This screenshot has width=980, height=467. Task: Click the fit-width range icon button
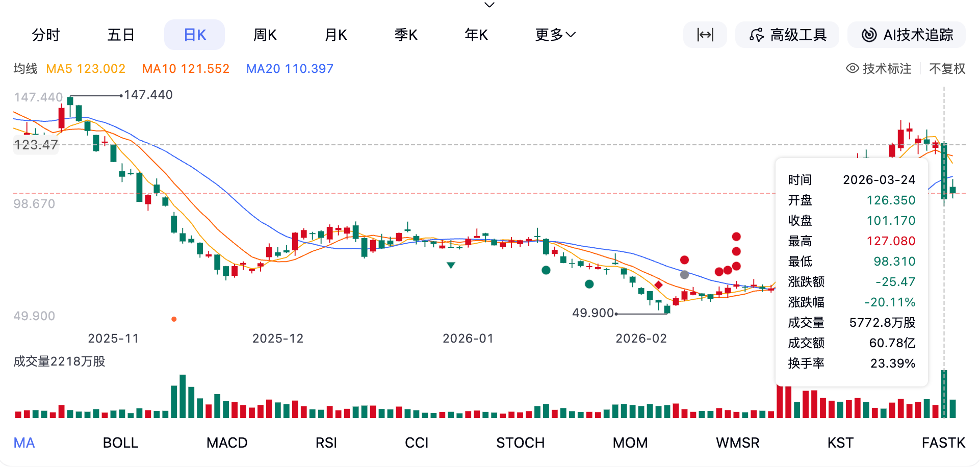pyautogui.click(x=705, y=35)
